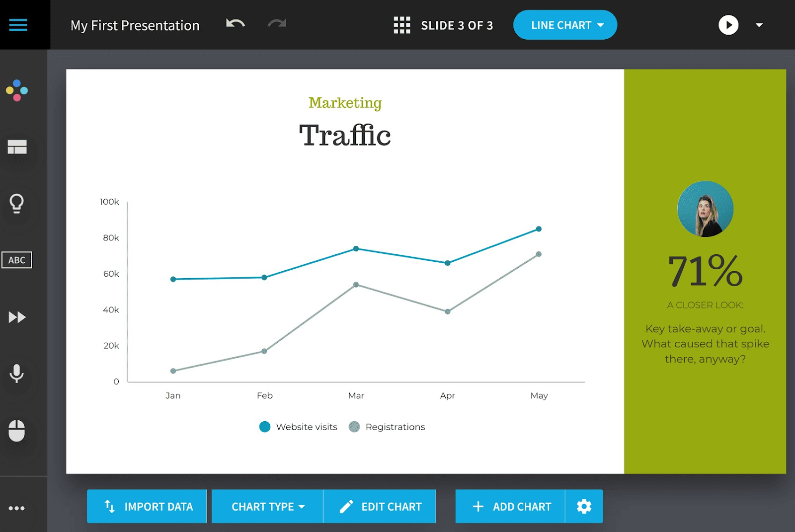The height and width of the screenshot is (532, 795).
Task: Click the ADD CHART button
Action: pos(511,507)
